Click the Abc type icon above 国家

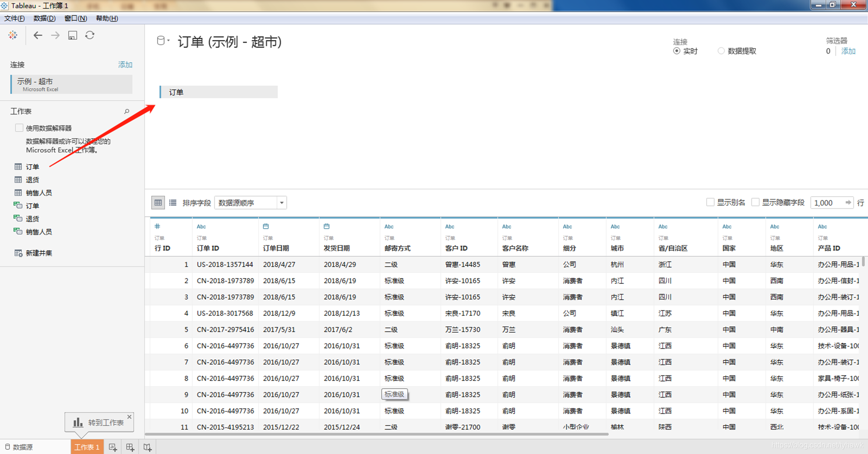tap(727, 227)
